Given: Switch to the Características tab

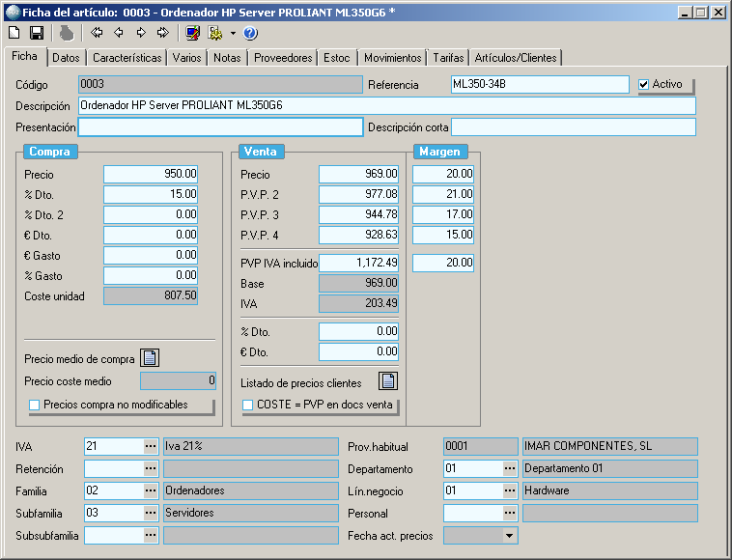Looking at the screenshot, I should [127, 58].
